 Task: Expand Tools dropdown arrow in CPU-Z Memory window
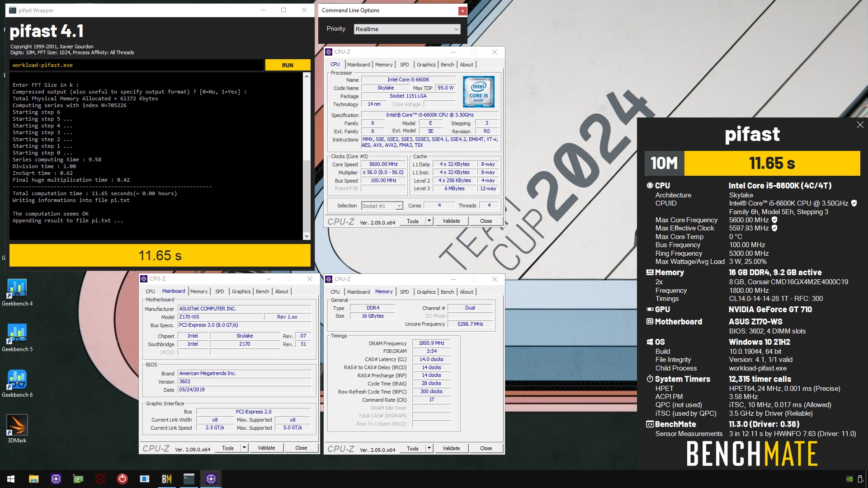[x=429, y=448]
